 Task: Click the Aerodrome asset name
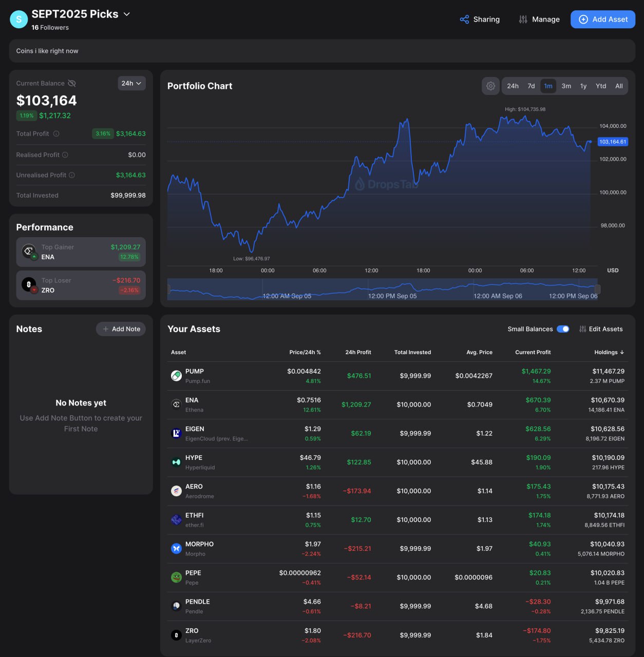tap(199, 496)
